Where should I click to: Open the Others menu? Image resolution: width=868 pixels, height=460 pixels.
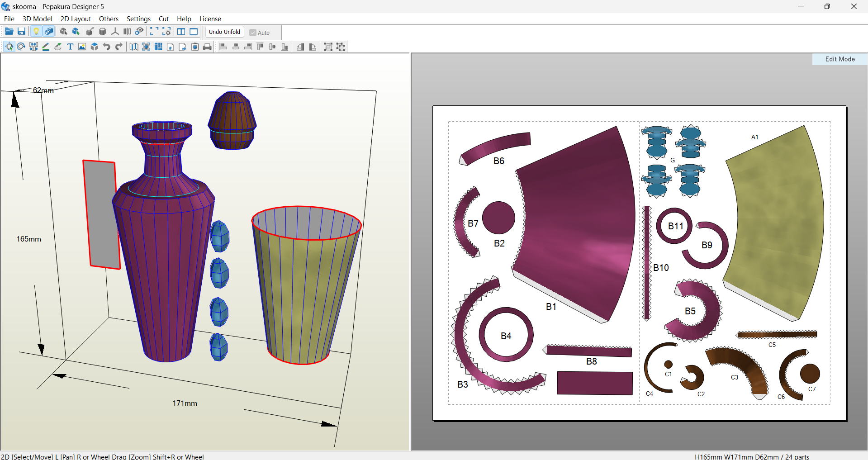pyautogui.click(x=109, y=19)
